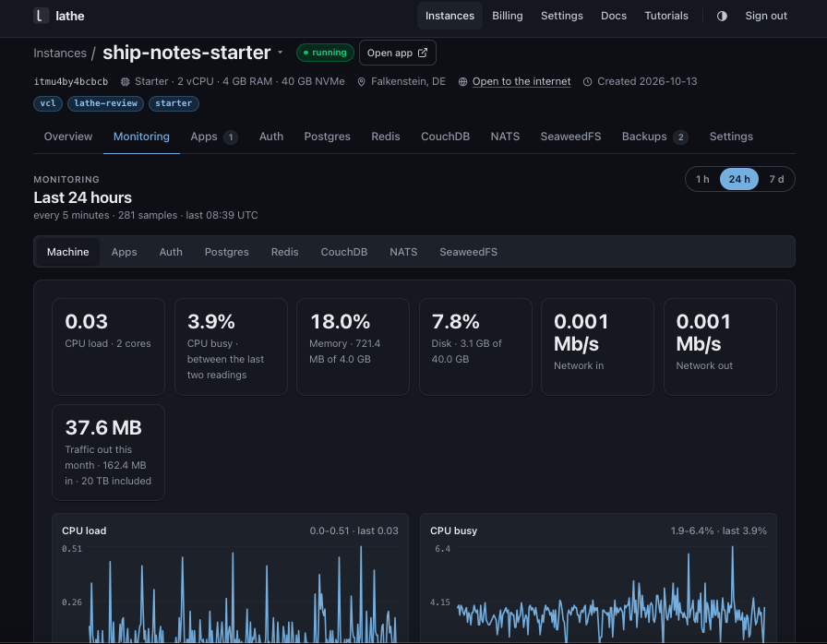Click the lathe-review tag chip

point(105,103)
